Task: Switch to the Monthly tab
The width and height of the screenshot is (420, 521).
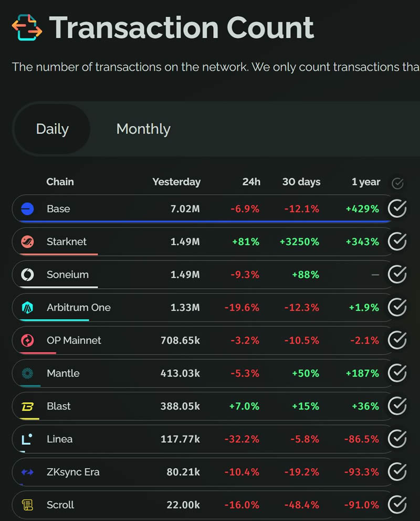Action: click(x=143, y=129)
